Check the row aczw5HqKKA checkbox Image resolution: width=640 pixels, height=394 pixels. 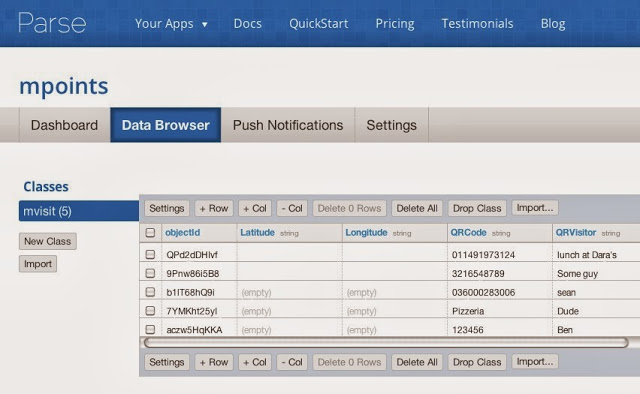tap(150, 329)
